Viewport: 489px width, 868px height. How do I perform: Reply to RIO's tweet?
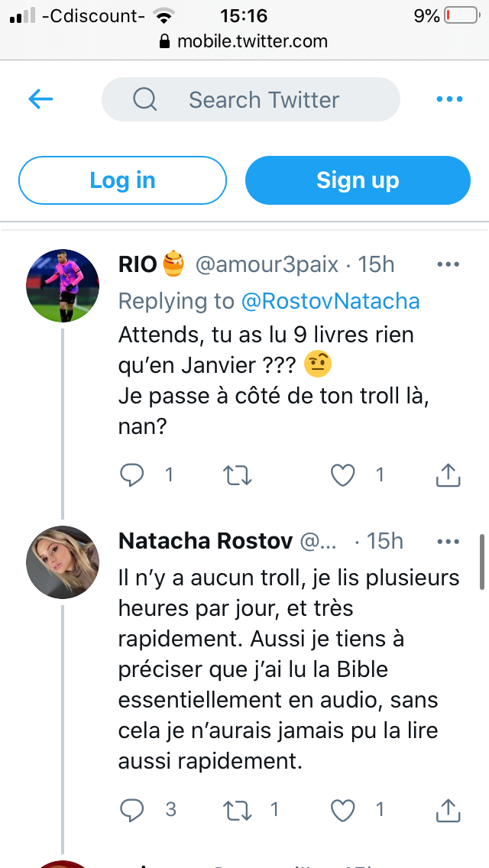click(132, 475)
